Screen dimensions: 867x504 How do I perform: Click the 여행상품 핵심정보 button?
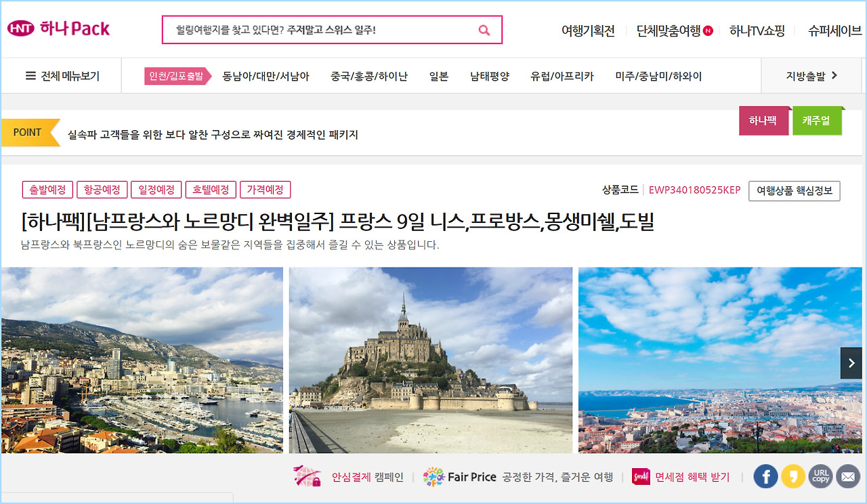pos(795,190)
